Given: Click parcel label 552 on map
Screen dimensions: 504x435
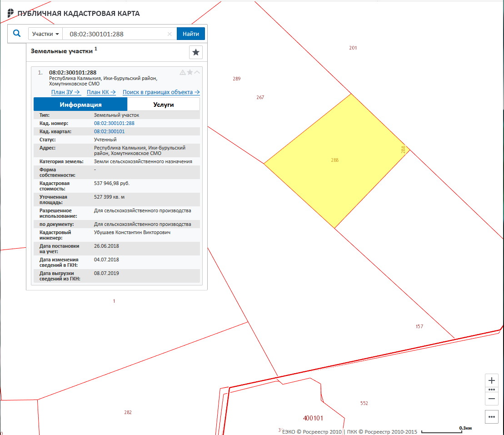Looking at the screenshot, I should (x=364, y=403).
